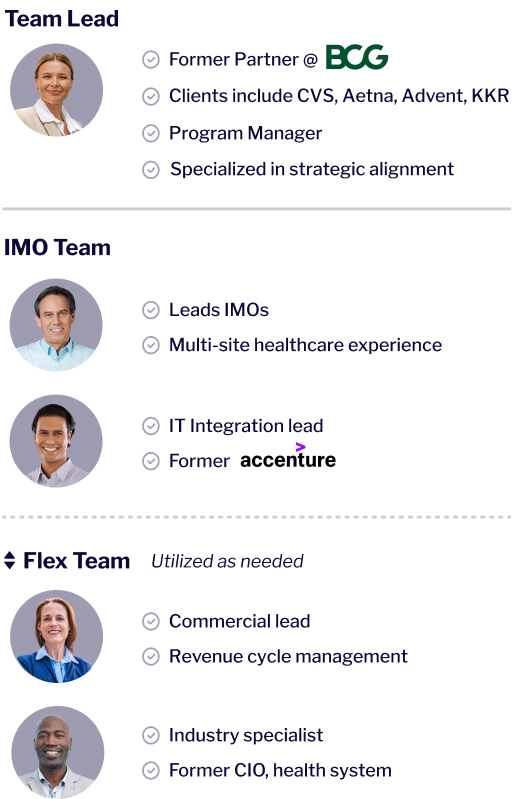
Task: Select the Industry specialist's portrait
Action: click(58, 753)
